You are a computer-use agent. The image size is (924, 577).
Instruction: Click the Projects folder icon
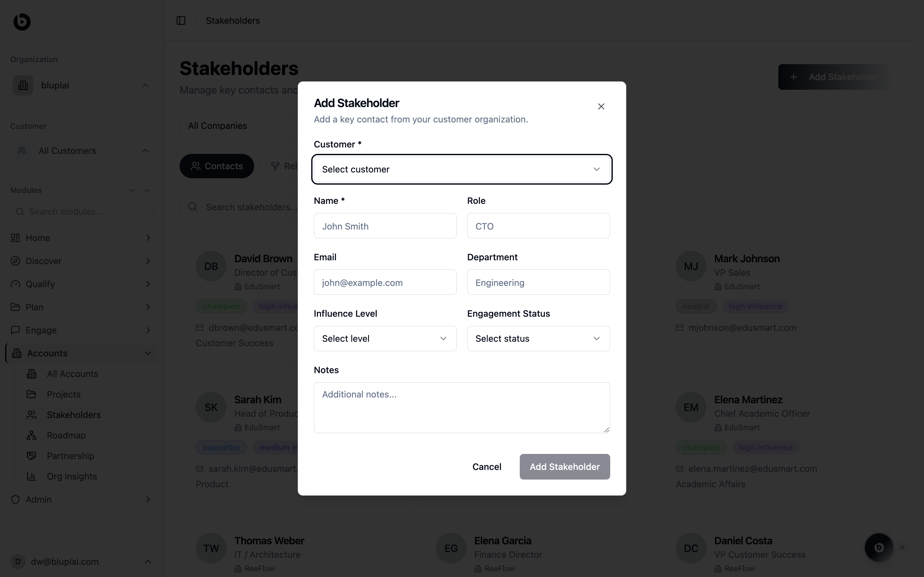pos(31,394)
